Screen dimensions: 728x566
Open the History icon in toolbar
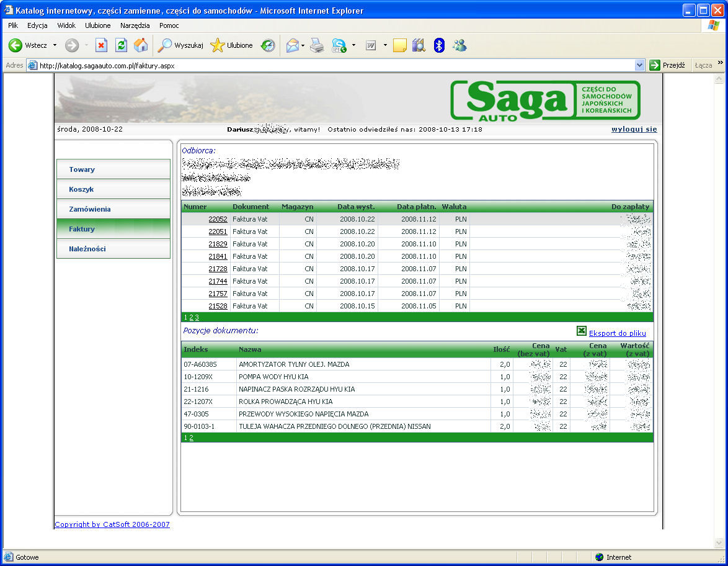(268, 45)
